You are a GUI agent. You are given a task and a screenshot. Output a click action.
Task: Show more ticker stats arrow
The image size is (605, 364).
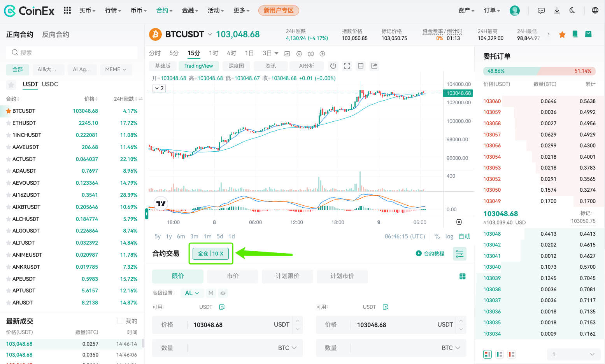point(549,34)
